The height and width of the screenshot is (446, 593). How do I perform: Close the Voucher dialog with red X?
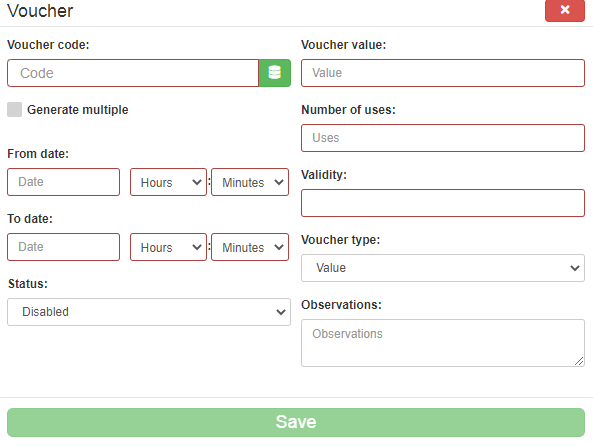coord(565,10)
